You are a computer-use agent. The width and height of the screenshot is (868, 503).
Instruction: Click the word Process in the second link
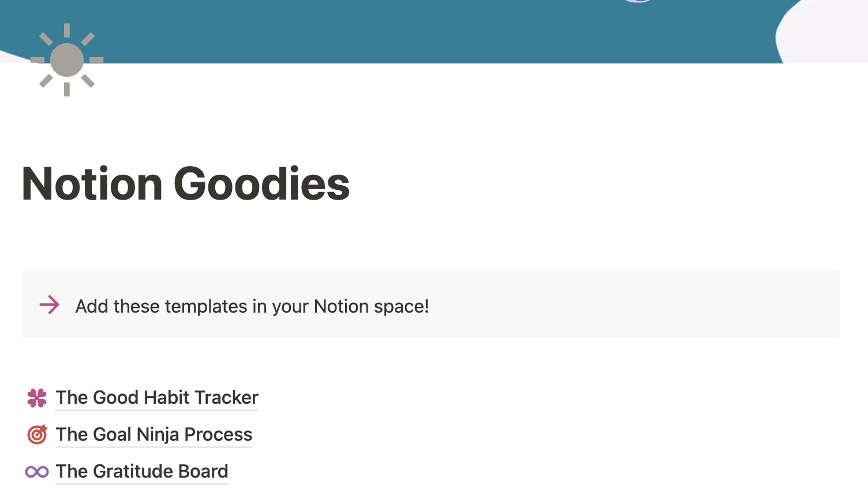click(219, 434)
